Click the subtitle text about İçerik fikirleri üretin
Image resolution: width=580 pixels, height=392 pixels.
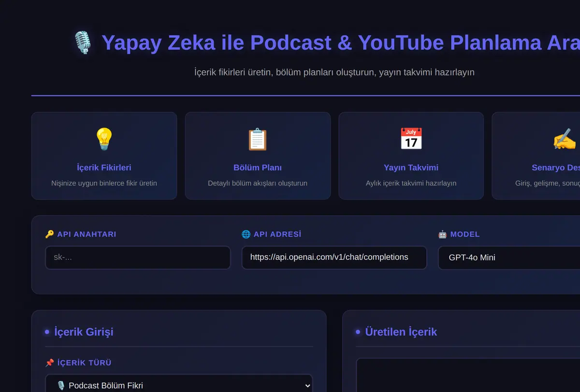coord(334,73)
